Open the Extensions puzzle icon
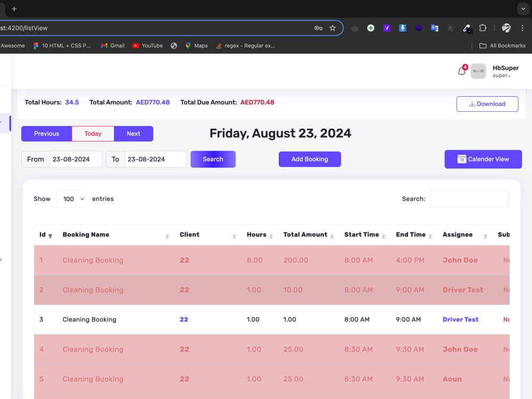The image size is (532, 399). point(483,28)
